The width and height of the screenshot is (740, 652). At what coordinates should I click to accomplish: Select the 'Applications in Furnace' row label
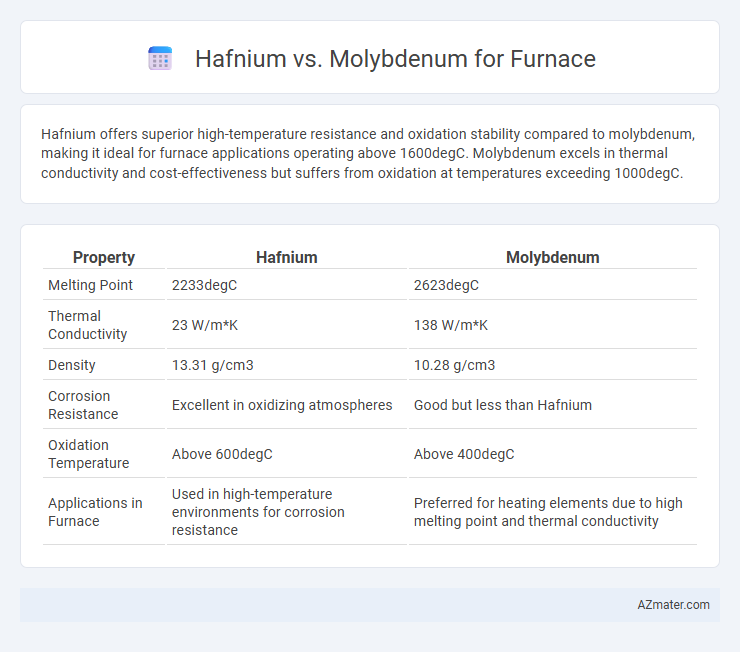(95, 512)
